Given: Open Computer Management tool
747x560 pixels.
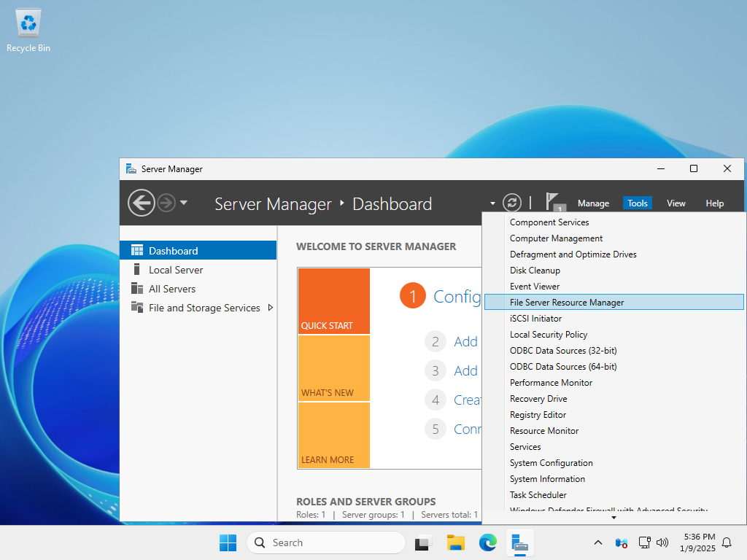Looking at the screenshot, I should tap(614, 238).
